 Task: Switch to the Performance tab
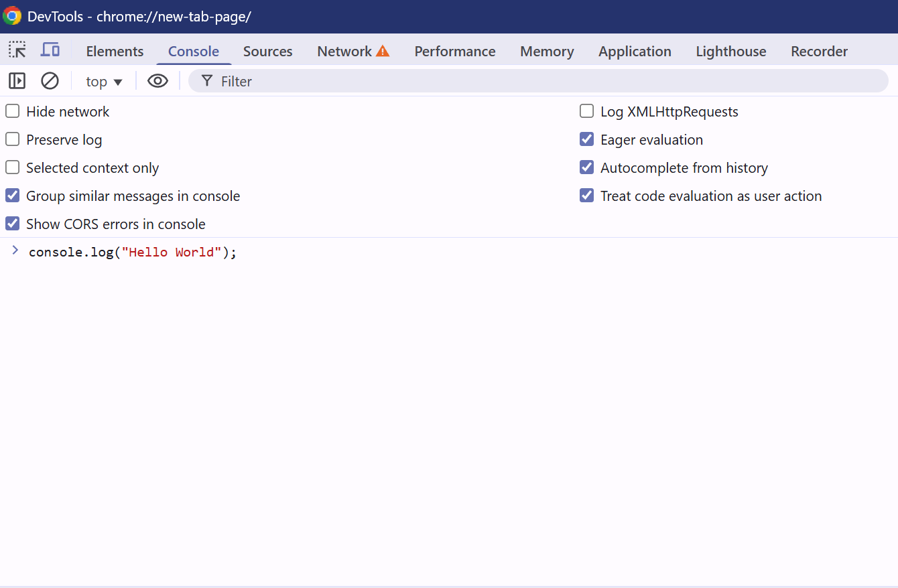tap(455, 52)
